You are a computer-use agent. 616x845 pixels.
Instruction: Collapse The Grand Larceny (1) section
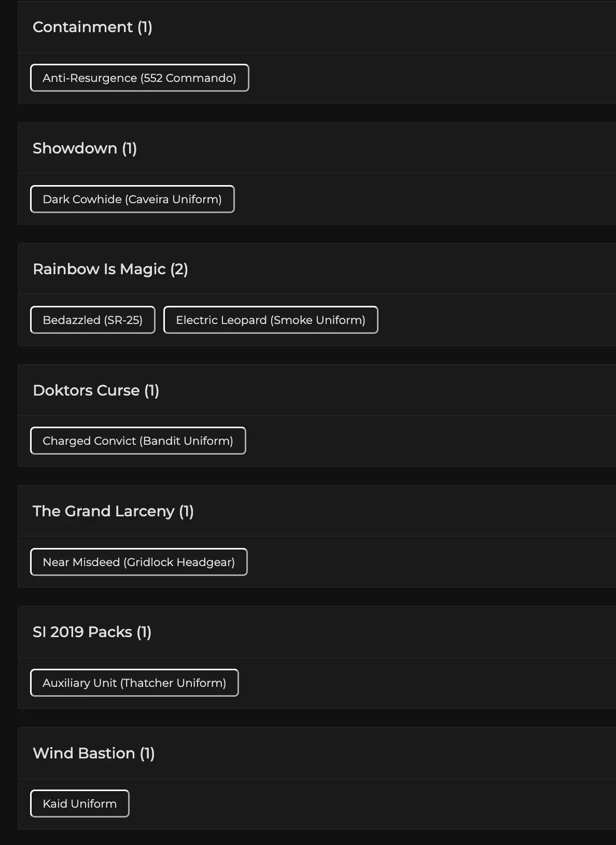point(113,511)
